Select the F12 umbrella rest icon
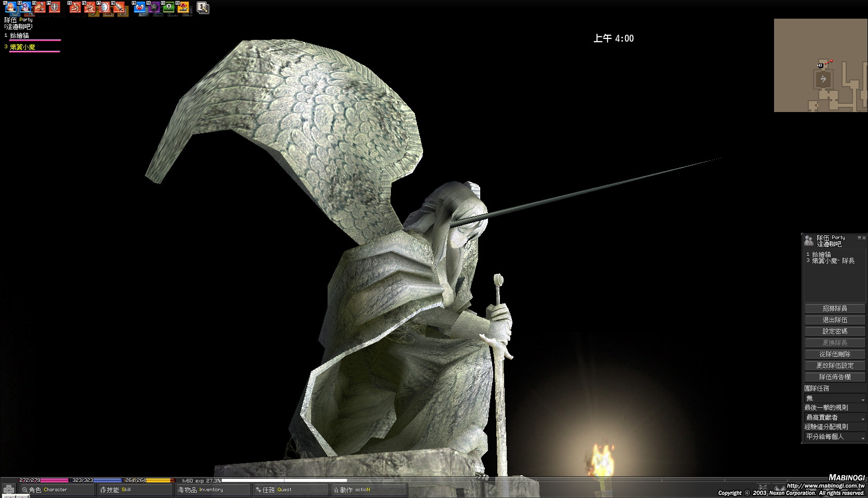This screenshot has height=498, width=868. pyautogui.click(x=183, y=7)
